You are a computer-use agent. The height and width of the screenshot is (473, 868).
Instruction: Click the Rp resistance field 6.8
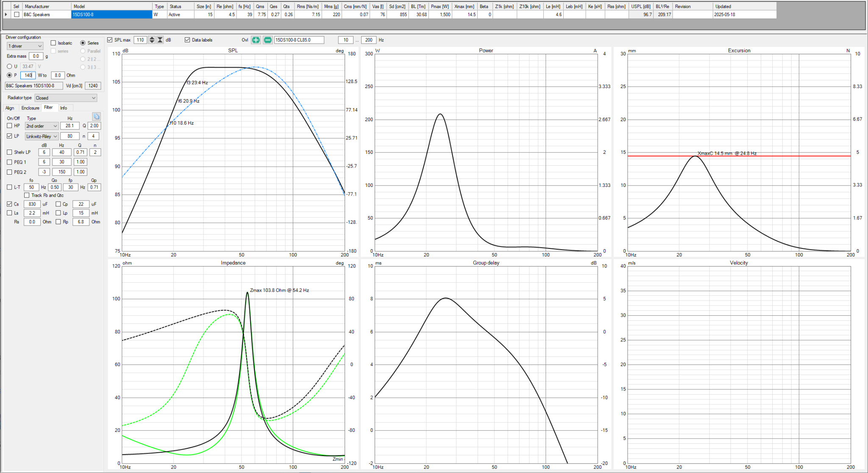[x=81, y=222]
